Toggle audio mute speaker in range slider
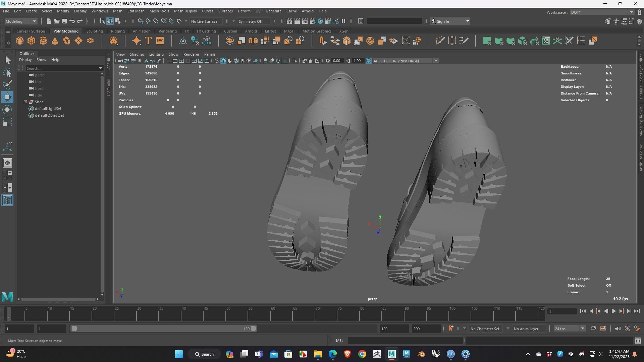This screenshot has width=644, height=362. point(618,328)
